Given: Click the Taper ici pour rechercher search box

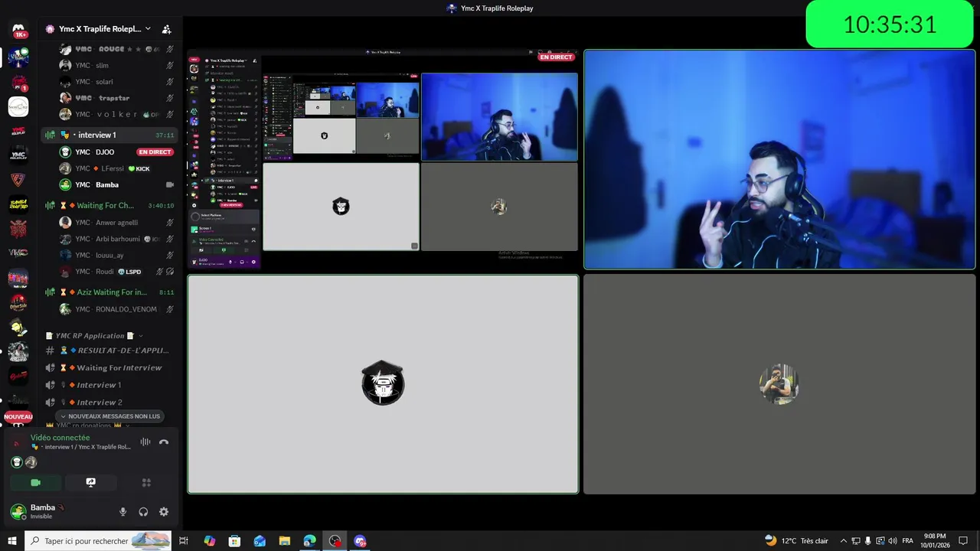Looking at the screenshot, I should (98, 541).
